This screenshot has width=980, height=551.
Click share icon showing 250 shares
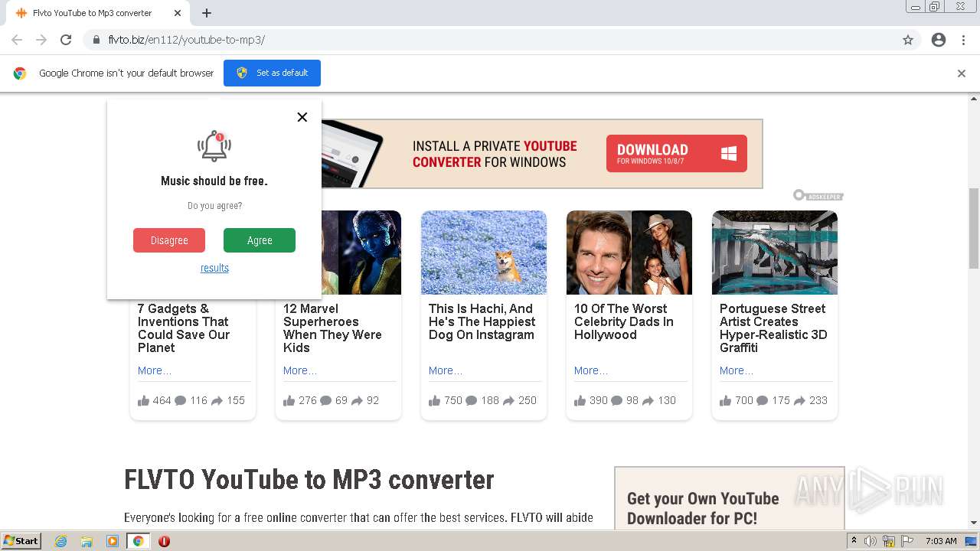[509, 400]
